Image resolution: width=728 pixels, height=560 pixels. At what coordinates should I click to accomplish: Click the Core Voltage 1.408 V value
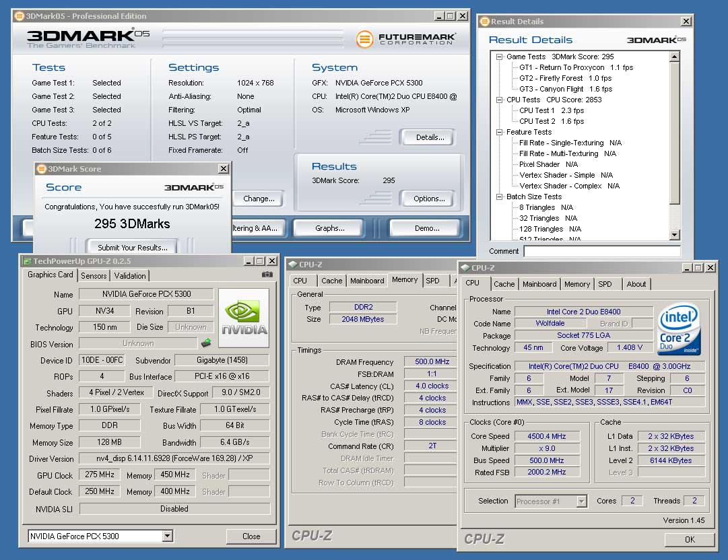point(630,347)
